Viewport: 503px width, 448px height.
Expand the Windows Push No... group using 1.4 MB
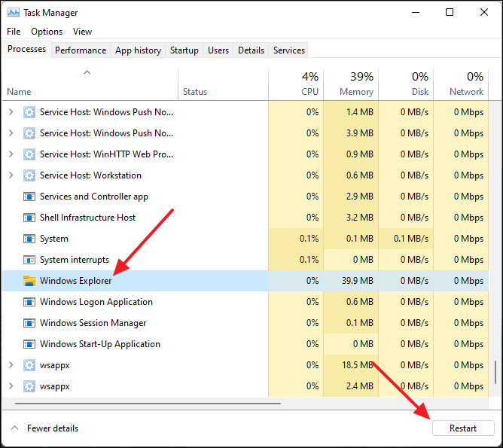pyautogui.click(x=11, y=112)
